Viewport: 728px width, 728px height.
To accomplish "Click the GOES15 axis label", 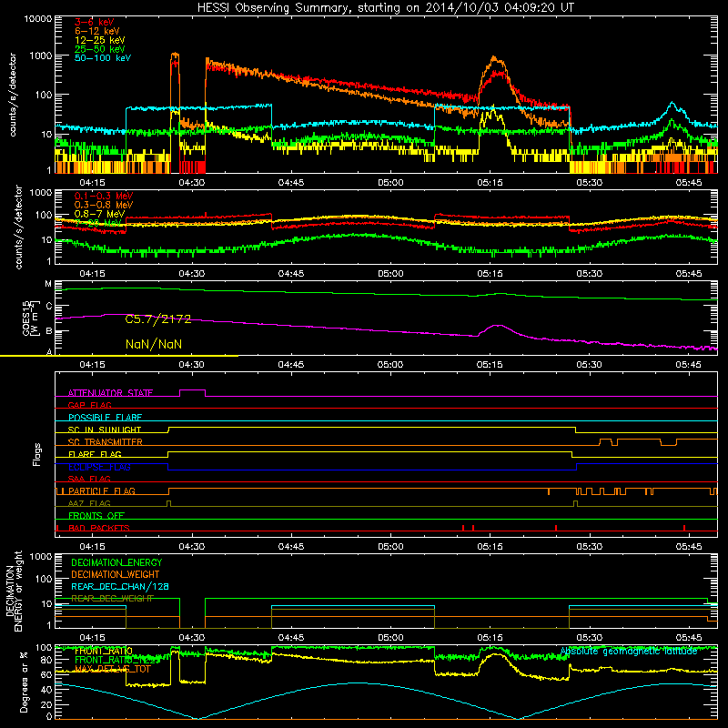I will [x=29, y=318].
